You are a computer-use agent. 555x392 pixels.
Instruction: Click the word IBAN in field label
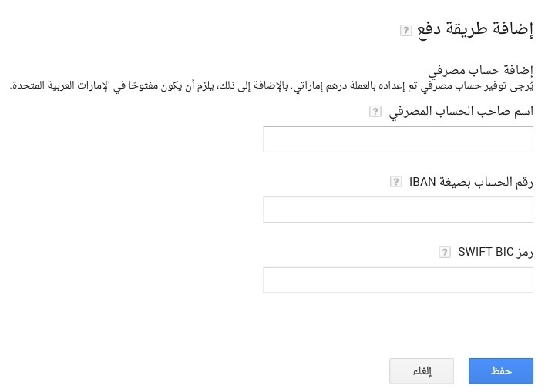pyautogui.click(x=423, y=182)
